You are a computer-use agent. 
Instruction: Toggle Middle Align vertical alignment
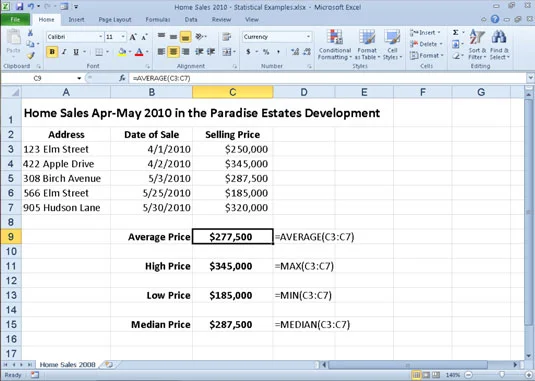tap(173, 36)
